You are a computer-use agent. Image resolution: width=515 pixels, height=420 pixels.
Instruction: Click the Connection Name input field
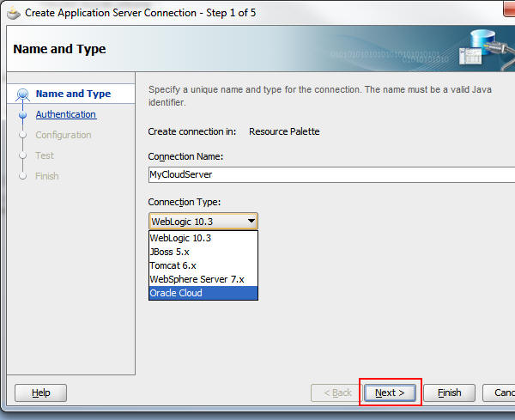tap(331, 174)
